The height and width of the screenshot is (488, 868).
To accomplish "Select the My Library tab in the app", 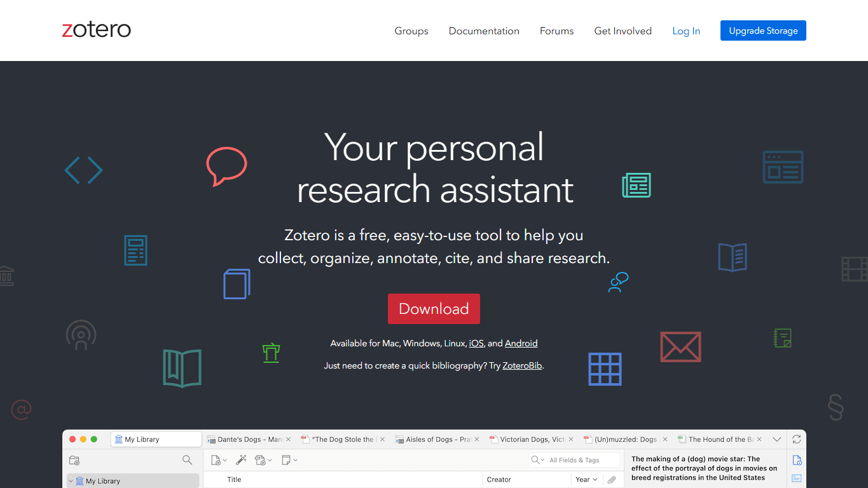I will [156, 439].
